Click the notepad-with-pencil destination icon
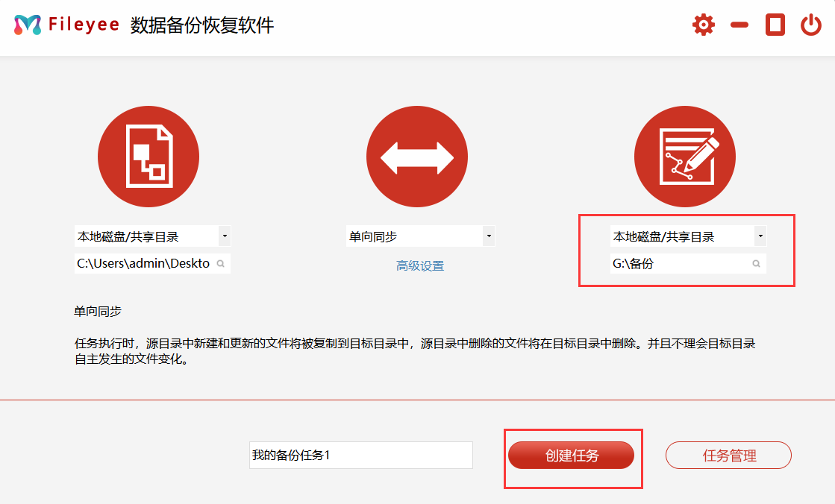835x504 pixels. point(684,157)
